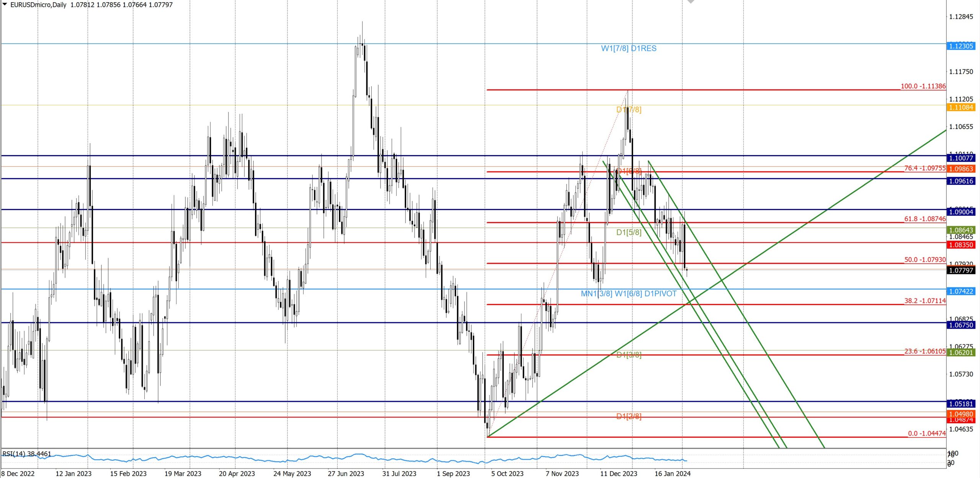The height and width of the screenshot is (478, 980).
Task: Select the RSI(14) indicator label
Action: [x=26, y=454]
